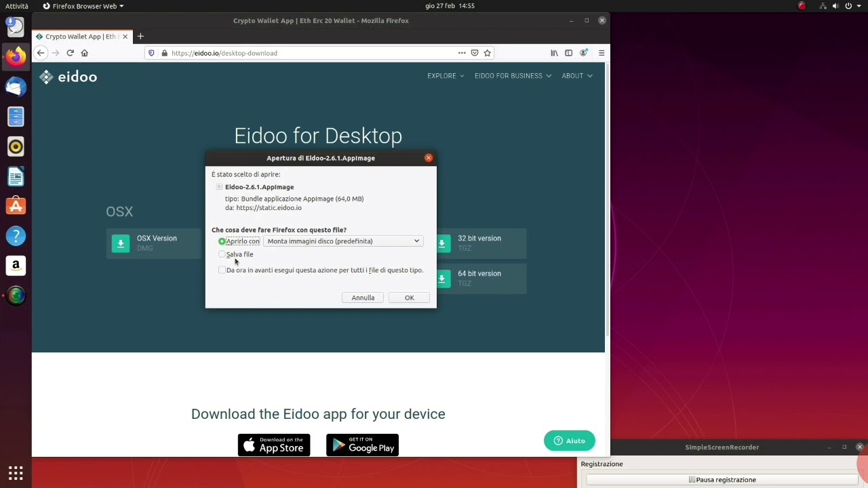Open the Files manager from the dock
The image size is (868, 488).
pos(16,117)
